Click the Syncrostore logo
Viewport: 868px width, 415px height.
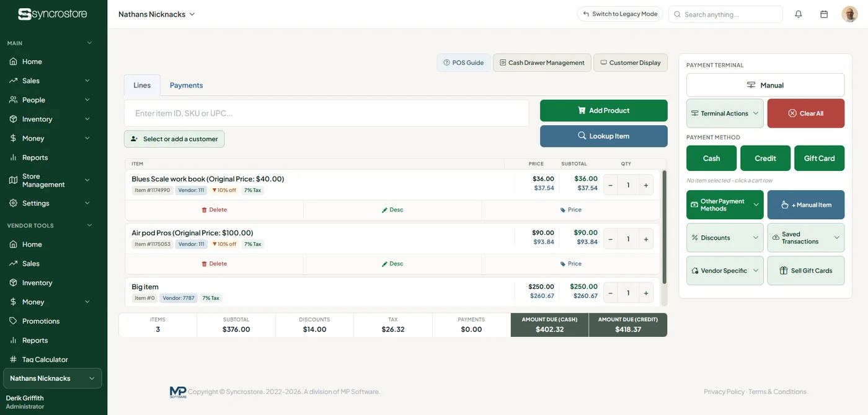(x=53, y=14)
